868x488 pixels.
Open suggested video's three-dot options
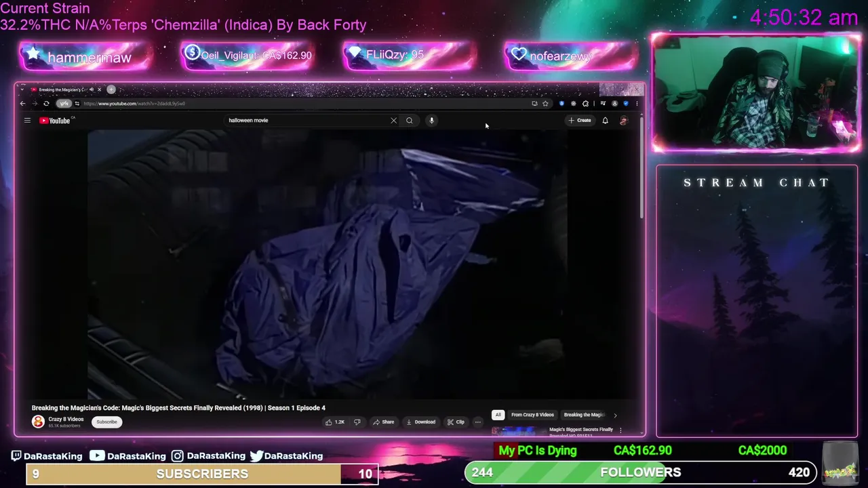click(x=620, y=430)
